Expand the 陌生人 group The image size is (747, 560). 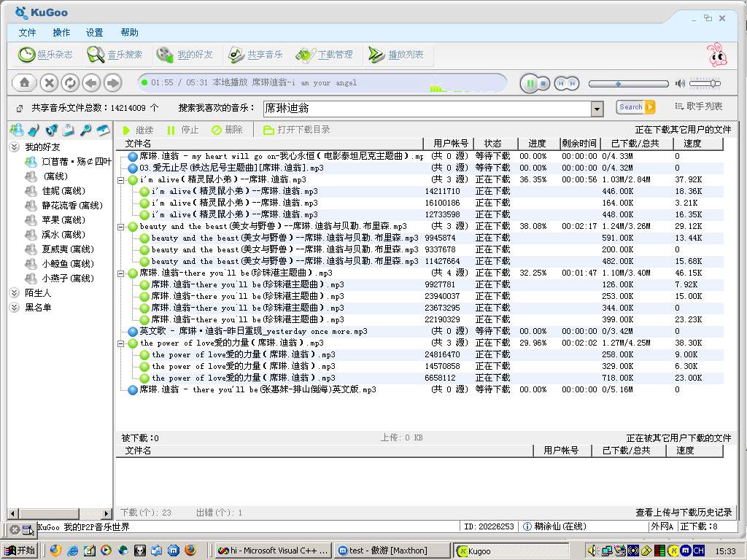tap(15, 293)
